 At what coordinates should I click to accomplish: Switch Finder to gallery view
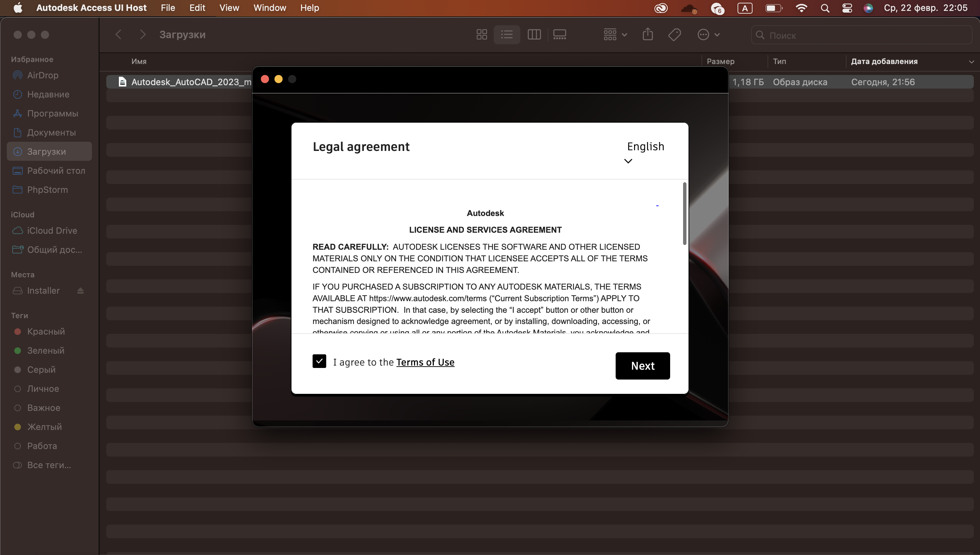coord(559,35)
